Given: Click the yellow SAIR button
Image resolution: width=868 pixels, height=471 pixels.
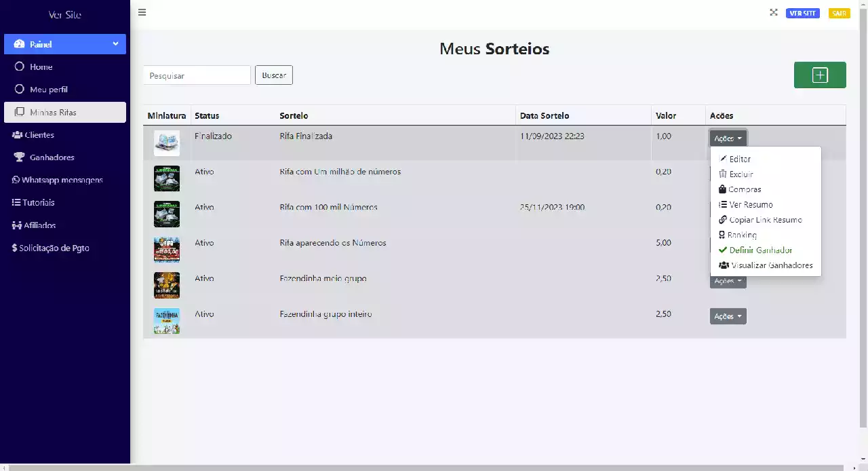Looking at the screenshot, I should [x=839, y=13].
